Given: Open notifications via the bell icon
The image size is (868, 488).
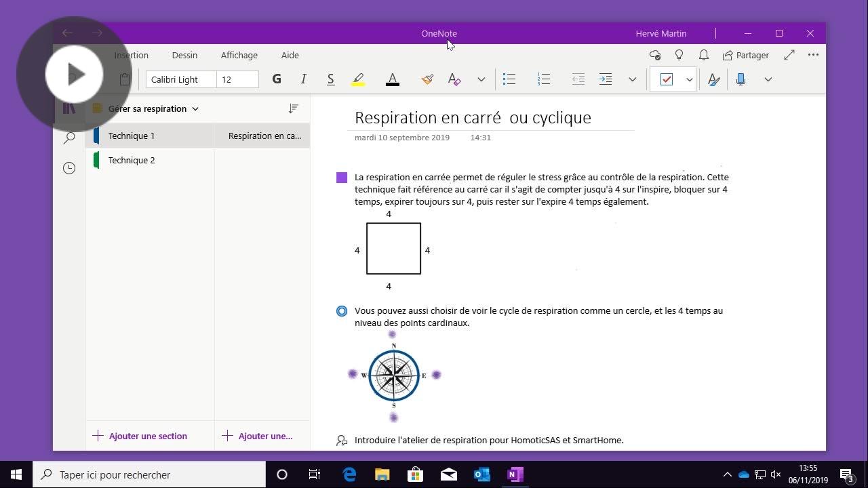Looking at the screenshot, I should point(703,55).
